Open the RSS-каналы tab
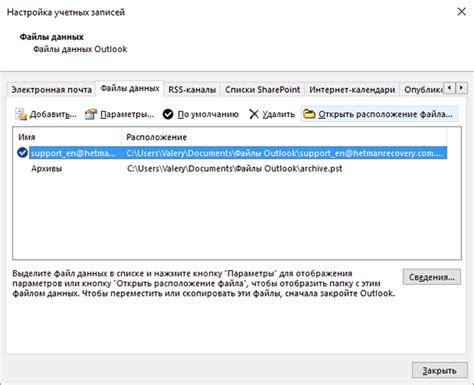 point(192,90)
